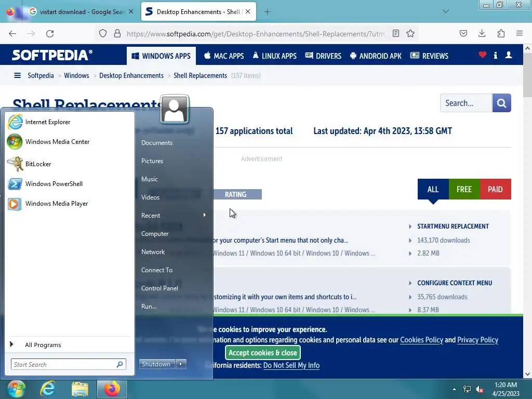Open Run... in Start menu
Screen dimensions: 532x399
(x=149, y=307)
